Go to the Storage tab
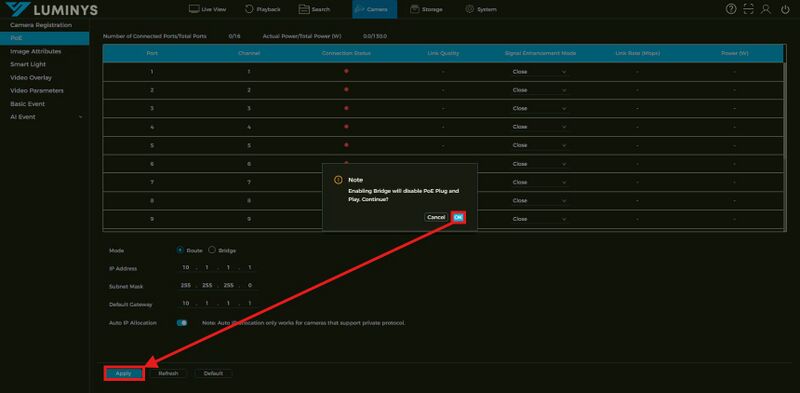Screen dimensions: 800x393 (x=427, y=9)
